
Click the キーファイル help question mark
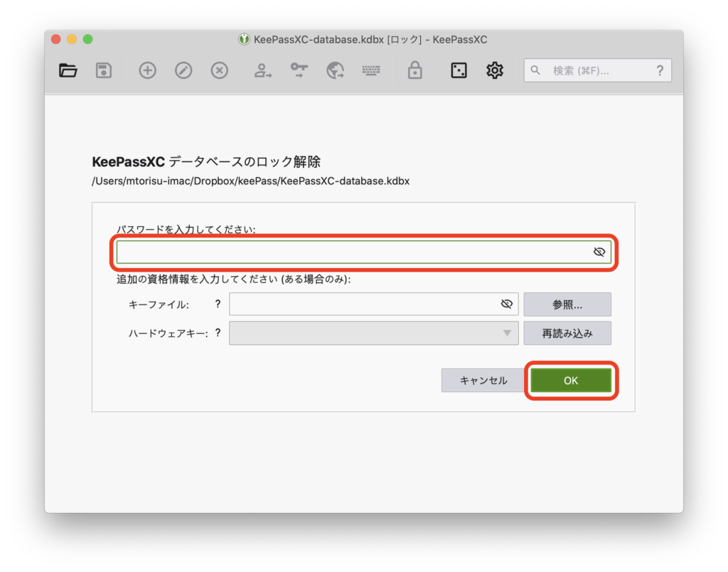pos(218,304)
